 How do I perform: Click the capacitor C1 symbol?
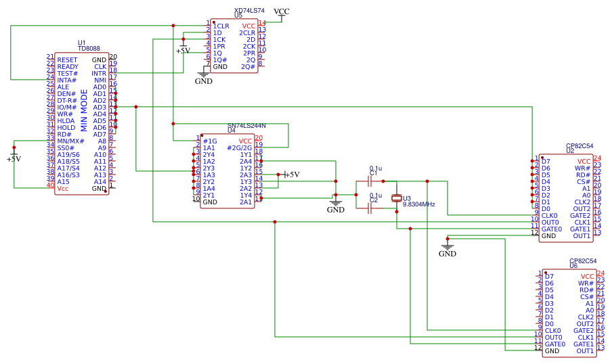(x=369, y=181)
